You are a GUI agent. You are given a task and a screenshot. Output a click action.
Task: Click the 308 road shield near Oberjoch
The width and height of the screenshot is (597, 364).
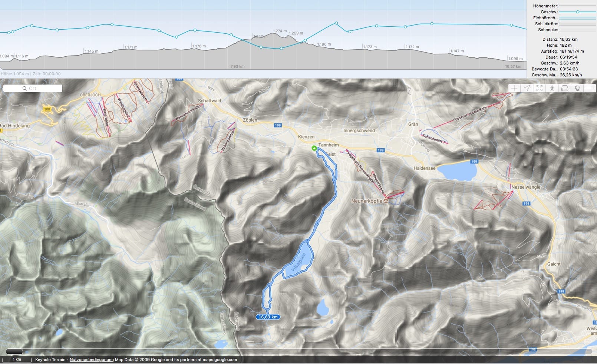pyautogui.click(x=47, y=109)
